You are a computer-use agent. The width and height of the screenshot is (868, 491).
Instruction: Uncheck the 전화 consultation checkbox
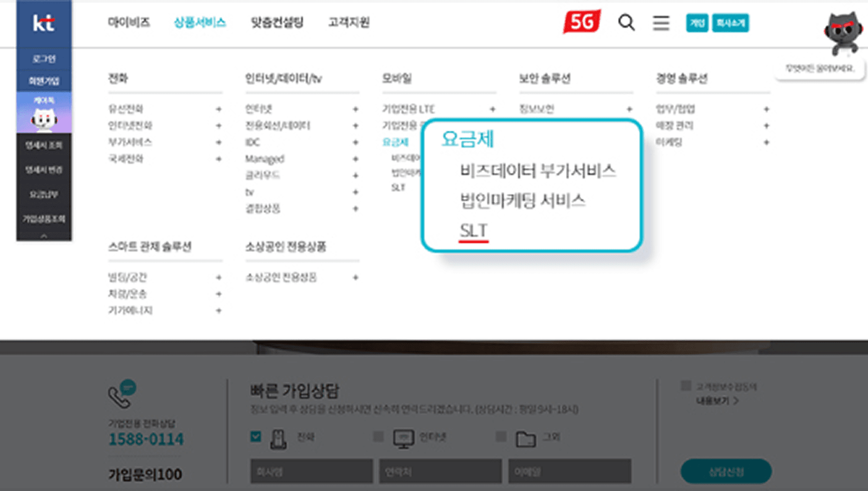[x=256, y=437]
